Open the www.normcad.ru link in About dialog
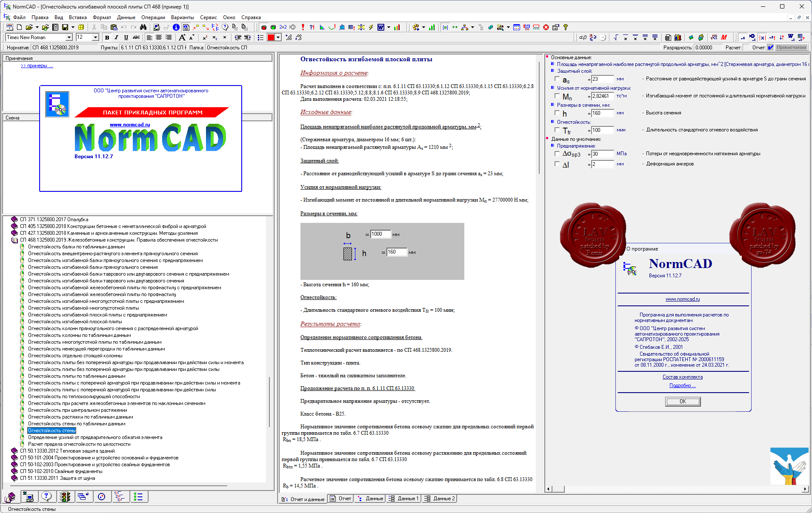 (683, 299)
